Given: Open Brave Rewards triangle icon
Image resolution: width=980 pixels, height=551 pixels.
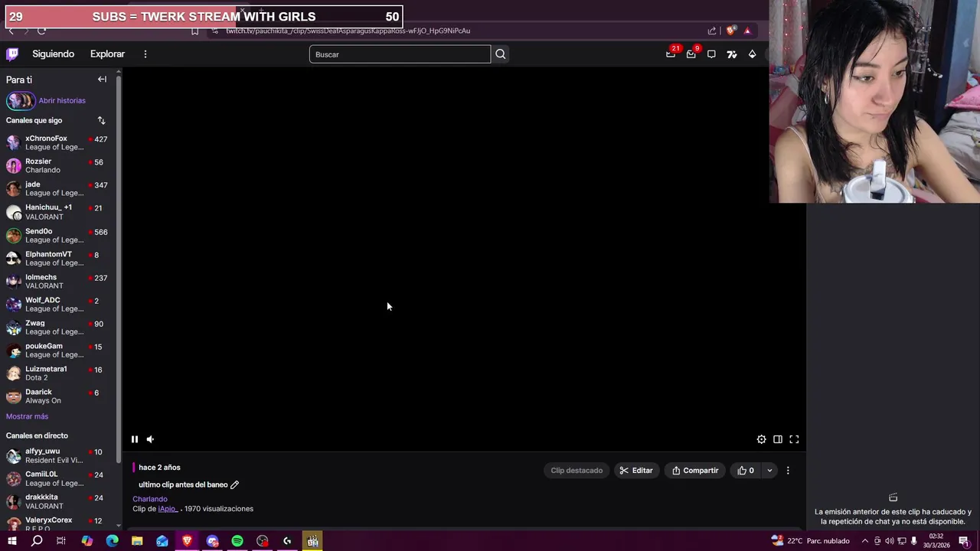Looking at the screenshot, I should (x=747, y=31).
